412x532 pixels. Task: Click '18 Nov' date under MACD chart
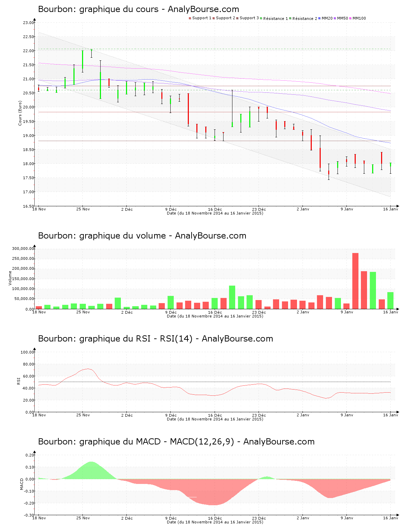(x=39, y=518)
